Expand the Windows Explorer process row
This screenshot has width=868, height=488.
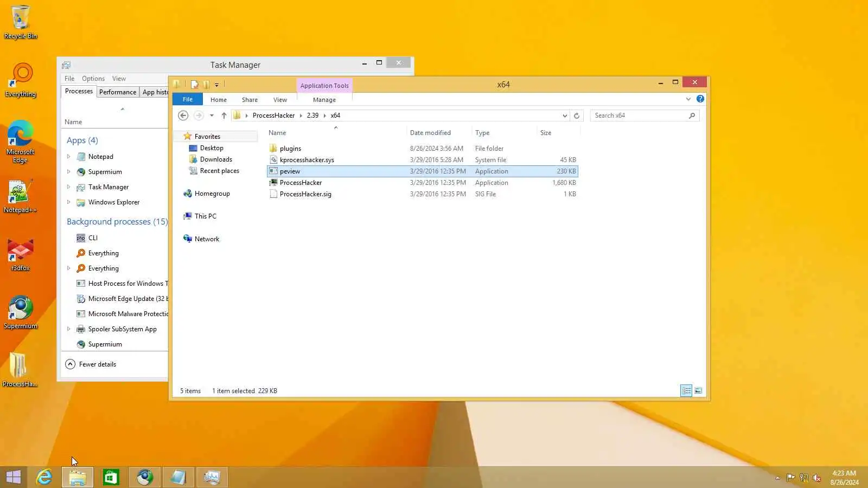point(68,202)
